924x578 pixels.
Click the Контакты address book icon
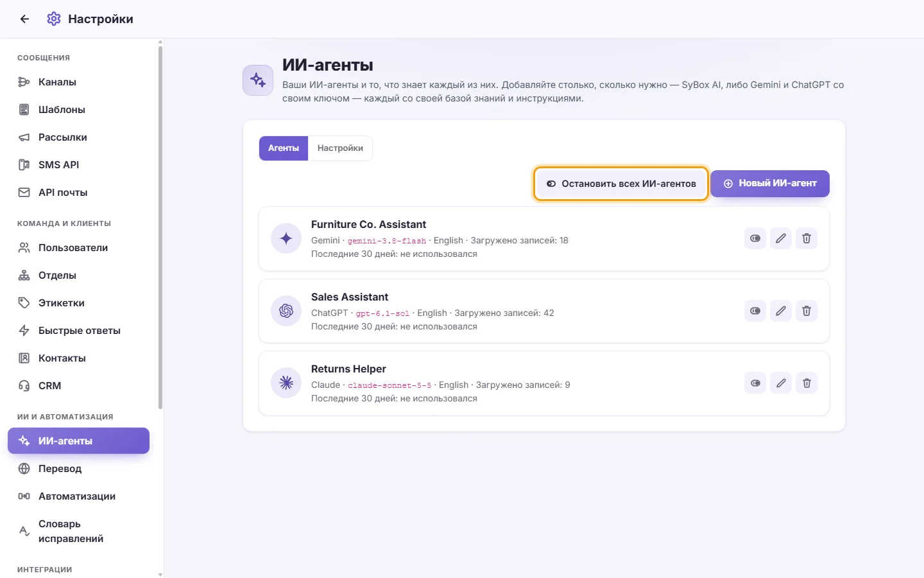point(24,358)
